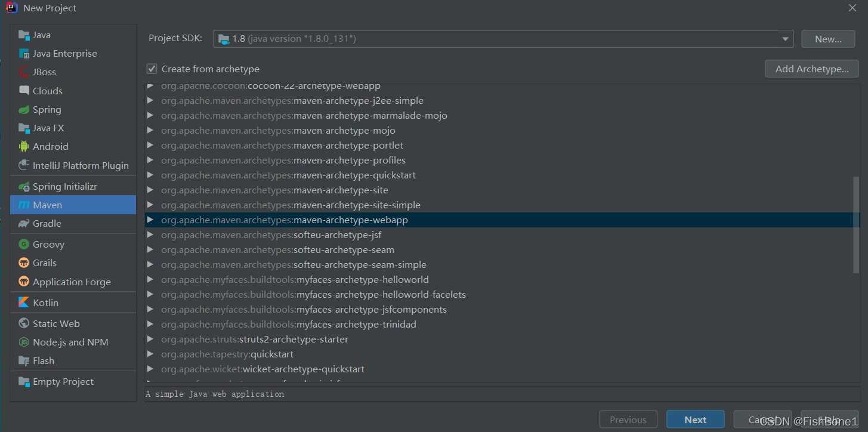Screen dimensions: 868x432
Task: Click the Empty Project icon
Action: (24, 382)
